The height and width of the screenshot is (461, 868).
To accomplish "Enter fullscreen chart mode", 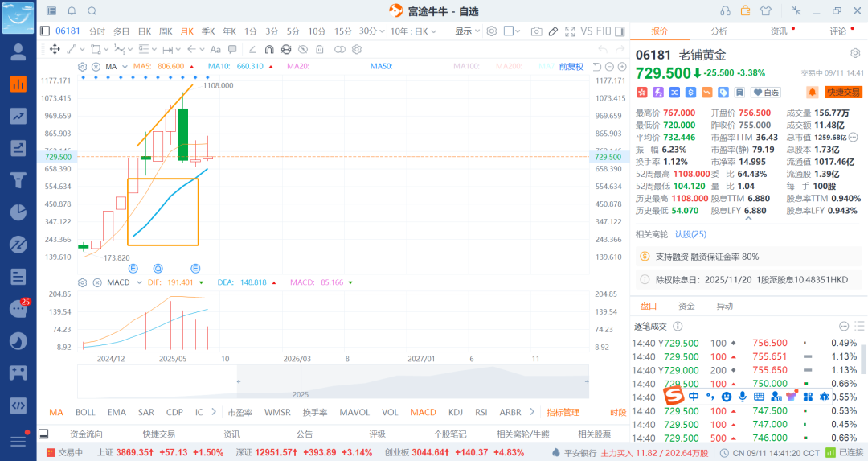I will [570, 31].
